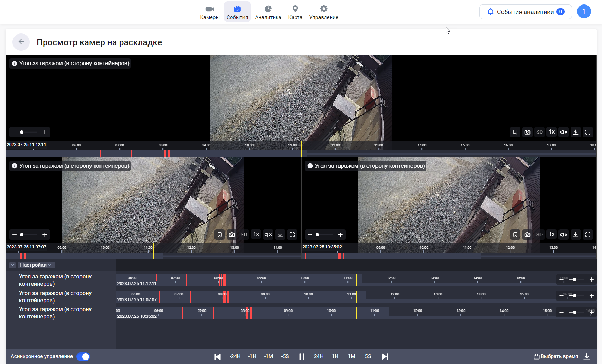This screenshot has width=602, height=364.
Task: Change 1x playback speed on top player
Action: point(552,132)
